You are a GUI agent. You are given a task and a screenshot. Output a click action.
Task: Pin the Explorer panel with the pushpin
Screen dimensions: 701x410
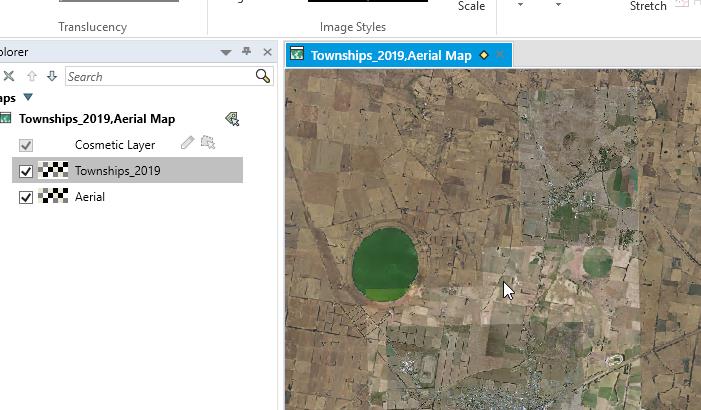point(246,51)
